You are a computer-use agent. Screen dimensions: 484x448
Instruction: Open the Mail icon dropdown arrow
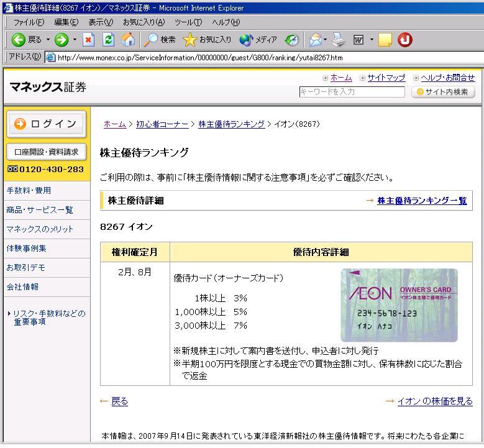point(327,40)
